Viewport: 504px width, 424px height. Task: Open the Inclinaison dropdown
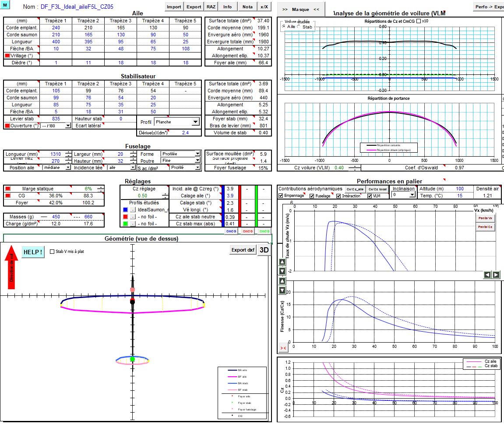pos(412,195)
